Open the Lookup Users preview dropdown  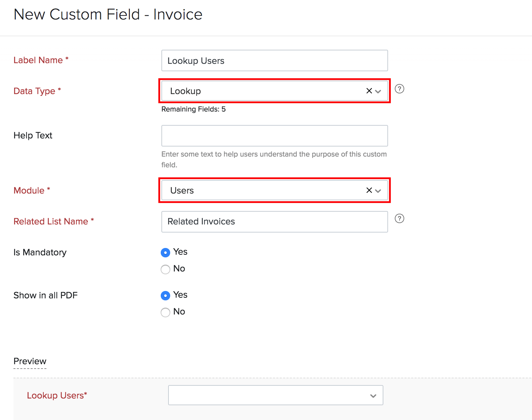pos(275,395)
